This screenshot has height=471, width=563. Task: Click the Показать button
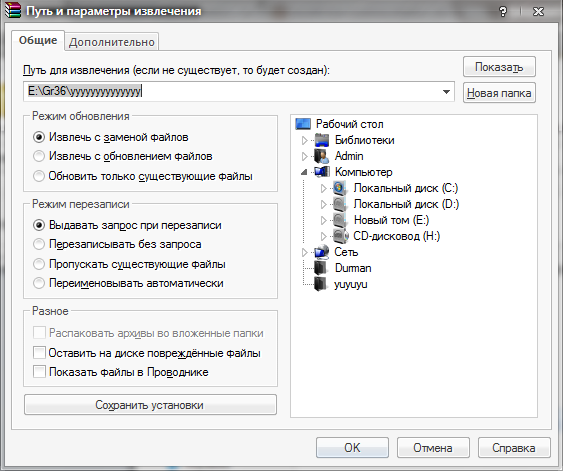(x=499, y=67)
